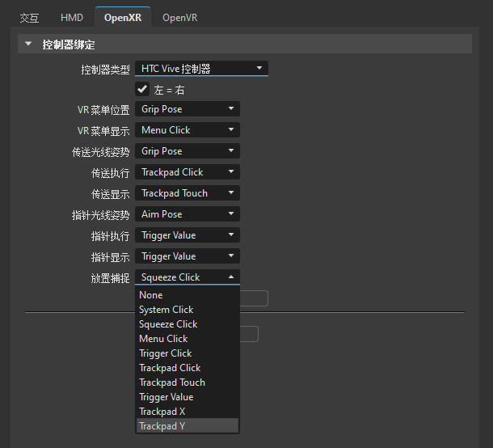Image resolution: width=493 pixels, height=448 pixels.
Task: Open the OpenVR tab
Action: point(180,18)
